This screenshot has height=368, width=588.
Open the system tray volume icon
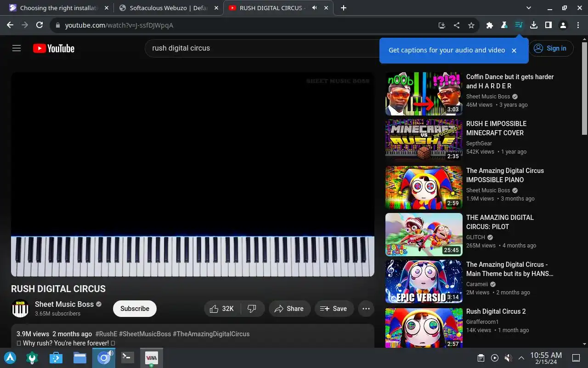point(508,358)
